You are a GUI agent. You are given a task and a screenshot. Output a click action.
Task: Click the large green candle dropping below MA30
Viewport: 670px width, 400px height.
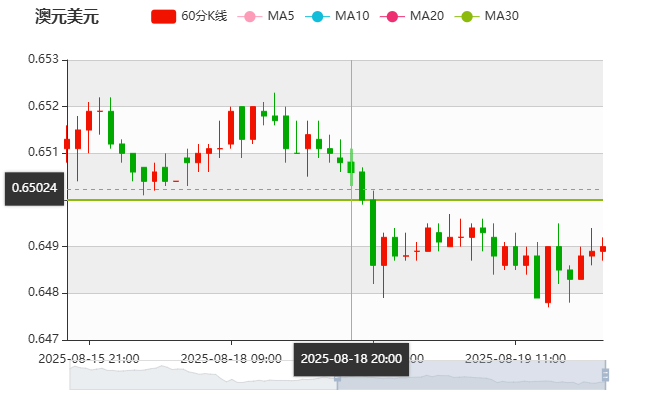coord(373,233)
